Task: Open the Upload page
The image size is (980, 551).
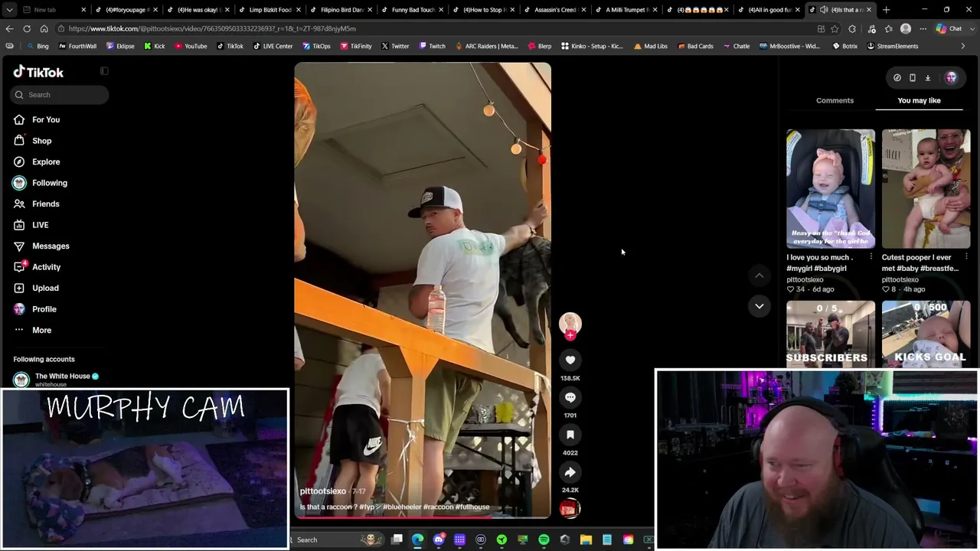Action: pos(45,288)
